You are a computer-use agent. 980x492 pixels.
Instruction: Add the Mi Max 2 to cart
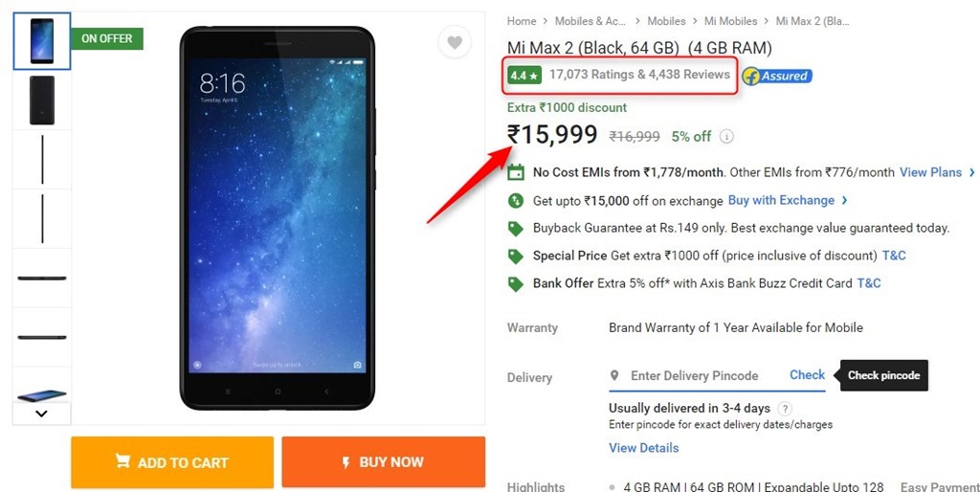pos(172,462)
